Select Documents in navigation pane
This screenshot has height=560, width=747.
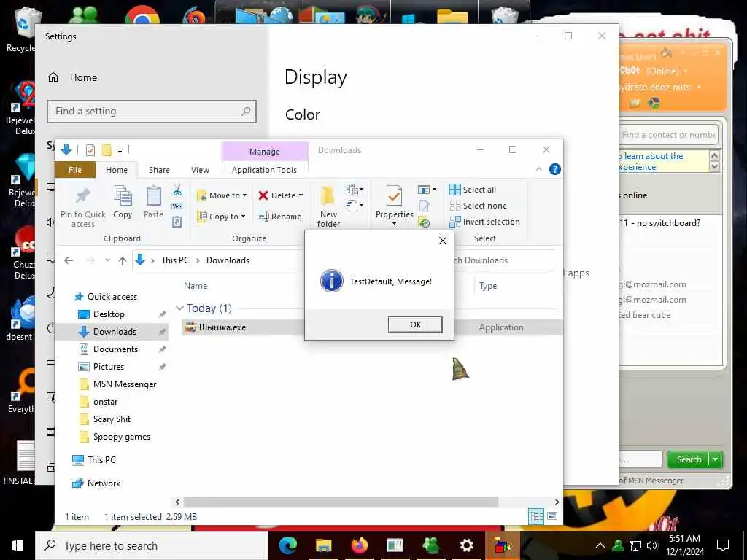tap(115, 349)
